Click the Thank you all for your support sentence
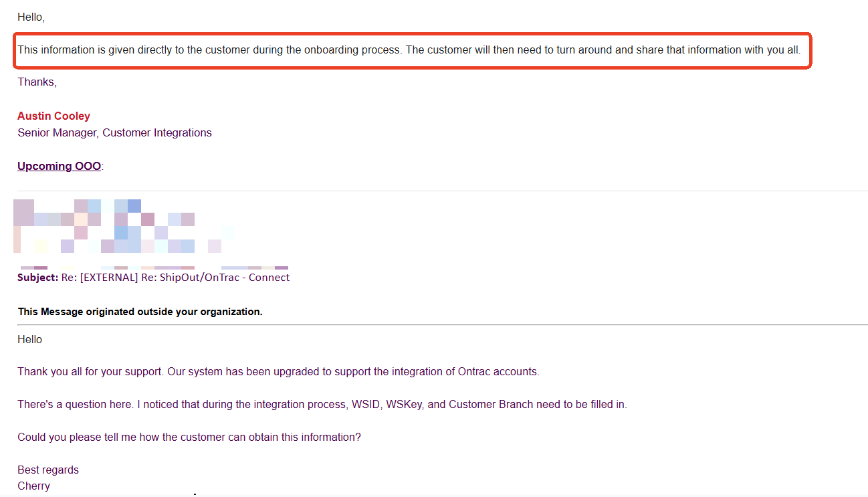The width and height of the screenshot is (868, 497). click(x=278, y=372)
